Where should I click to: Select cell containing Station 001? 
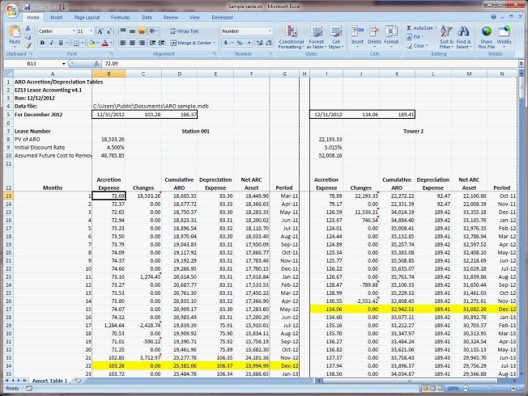(x=196, y=131)
